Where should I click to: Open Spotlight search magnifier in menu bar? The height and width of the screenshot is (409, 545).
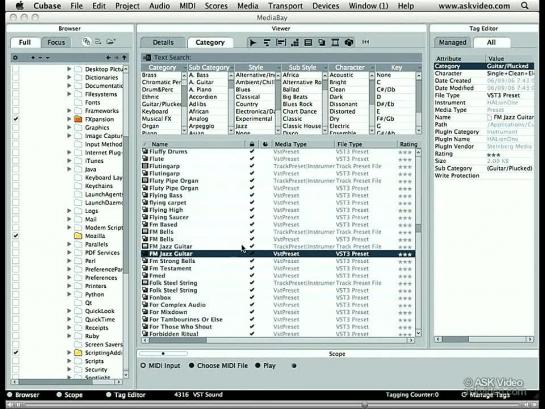(x=524, y=6)
